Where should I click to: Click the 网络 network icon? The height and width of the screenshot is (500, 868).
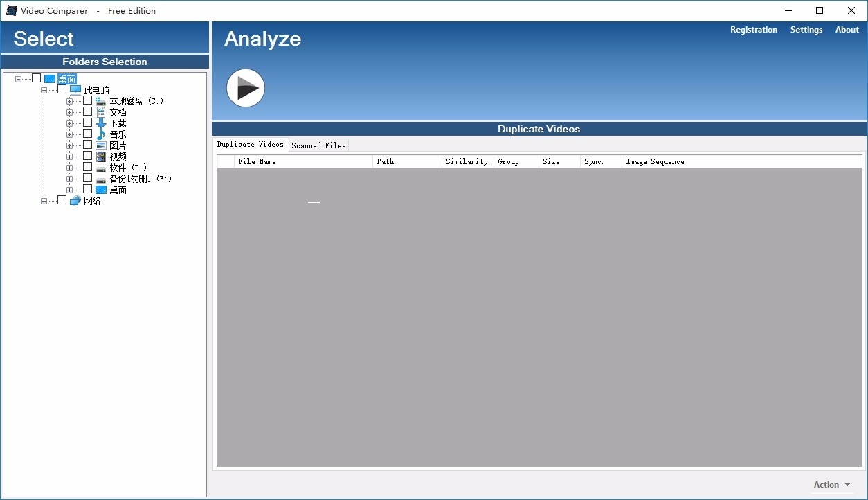click(75, 200)
